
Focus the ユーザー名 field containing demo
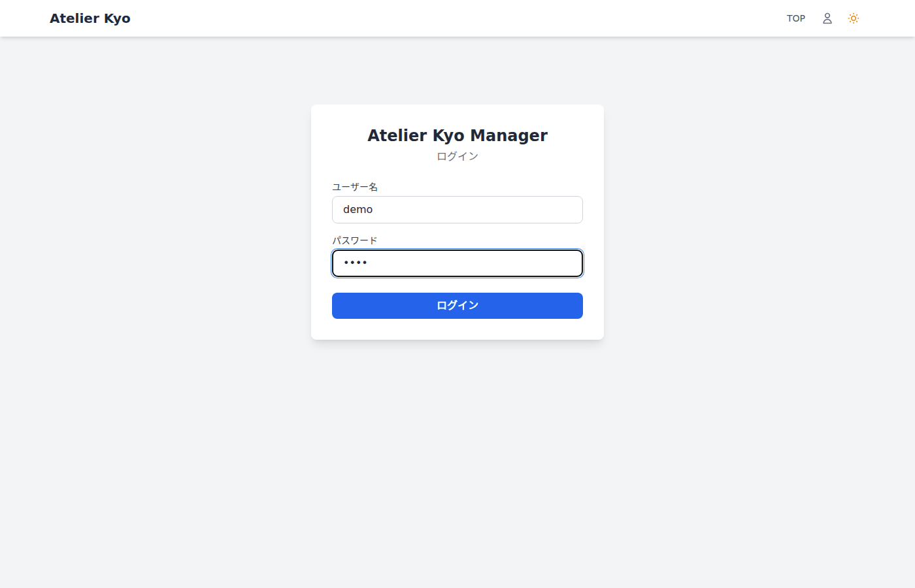[457, 210]
